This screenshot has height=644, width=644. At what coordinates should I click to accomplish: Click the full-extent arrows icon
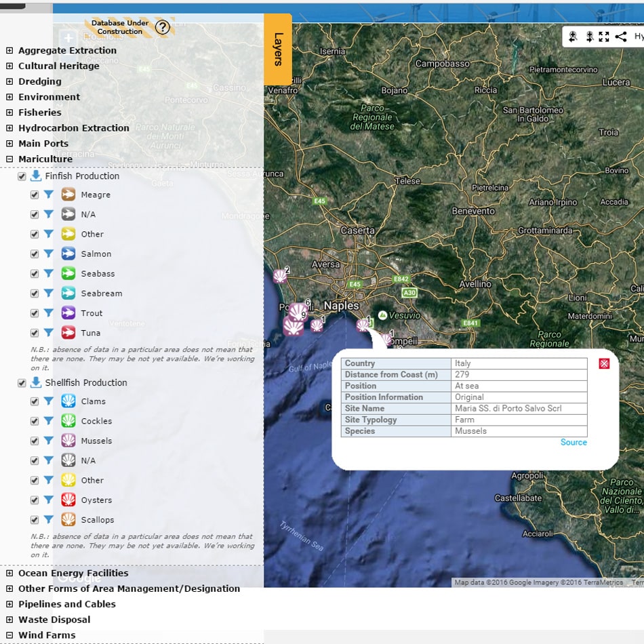pyautogui.click(x=604, y=37)
